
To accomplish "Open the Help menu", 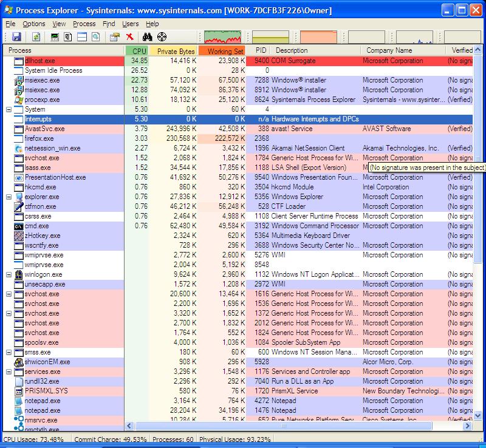I will pyautogui.click(x=152, y=24).
